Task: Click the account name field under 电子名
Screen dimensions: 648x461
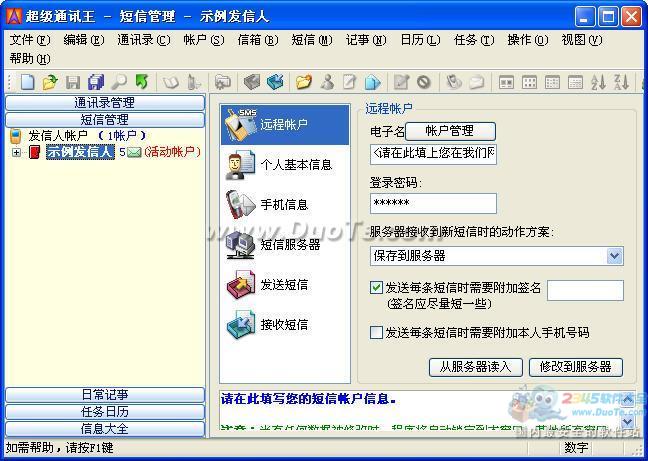Action: 434,154
